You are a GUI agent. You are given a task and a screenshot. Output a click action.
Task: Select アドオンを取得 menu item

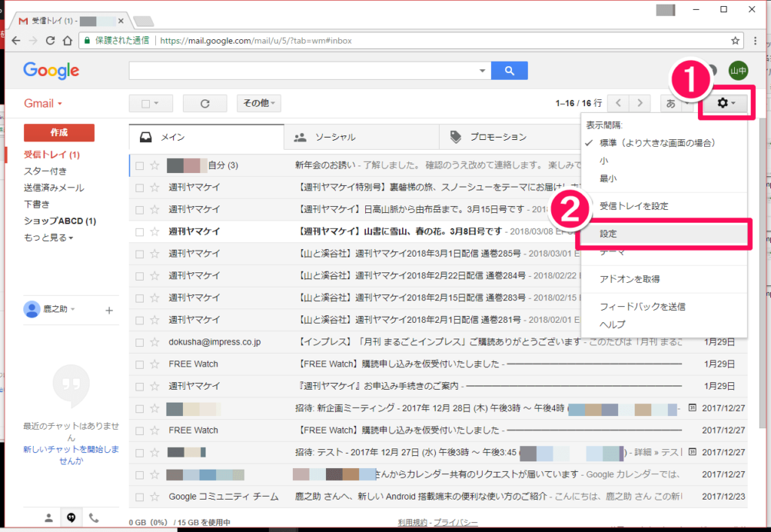[x=664, y=279]
